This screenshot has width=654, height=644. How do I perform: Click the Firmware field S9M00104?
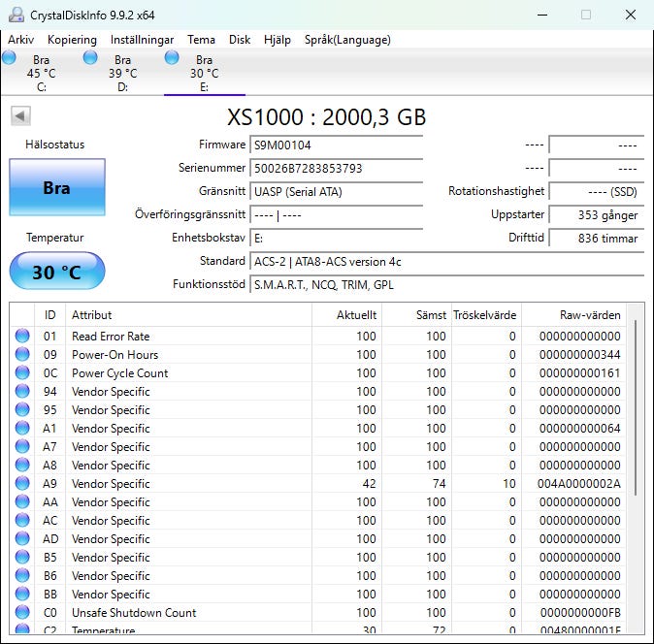click(336, 145)
